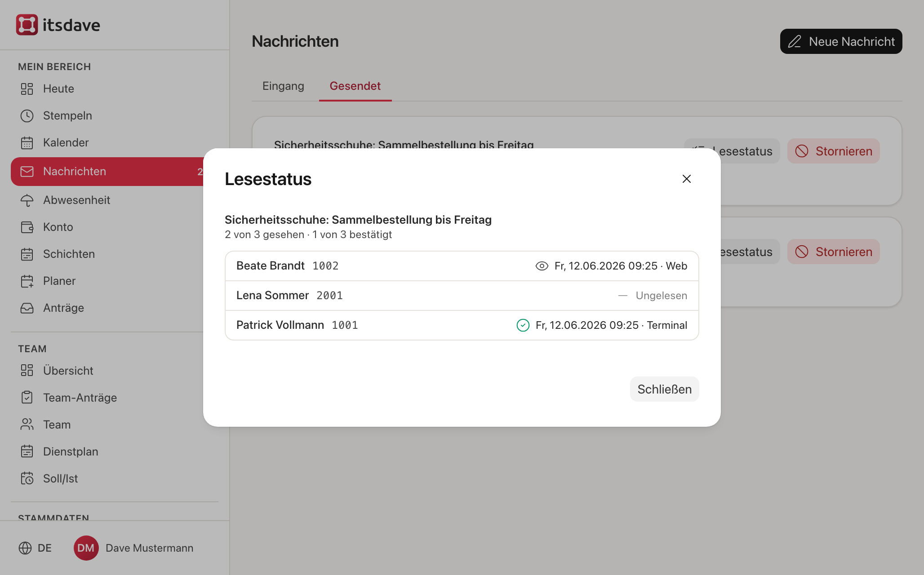Click the timestamp ending in Terminal
This screenshot has height=575, width=924.
pos(611,325)
